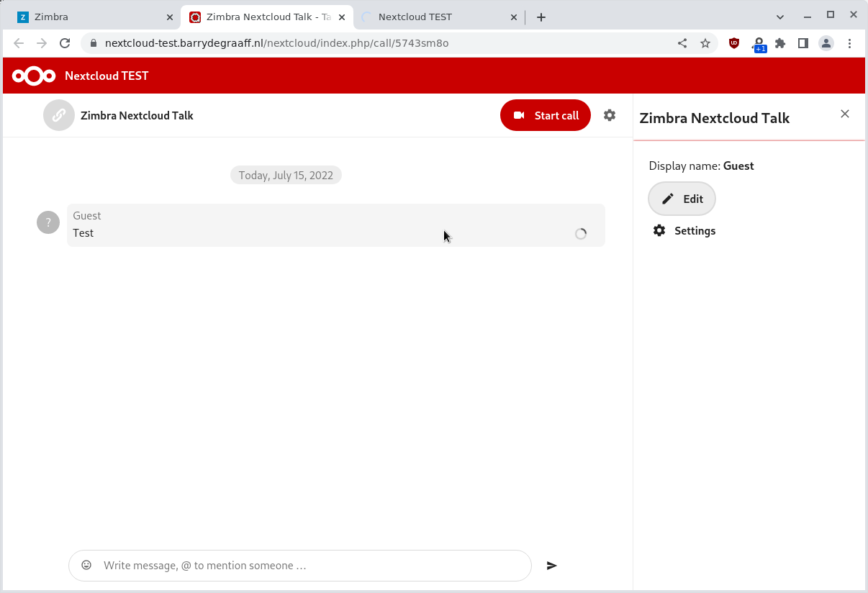Open the tab search dropdown arrow
This screenshot has height=593, width=868.
tap(780, 17)
